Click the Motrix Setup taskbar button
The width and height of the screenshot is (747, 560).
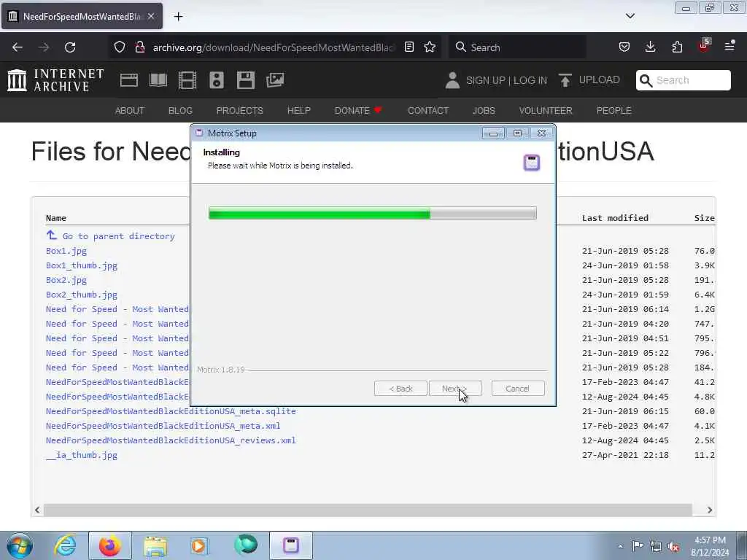pos(290,545)
